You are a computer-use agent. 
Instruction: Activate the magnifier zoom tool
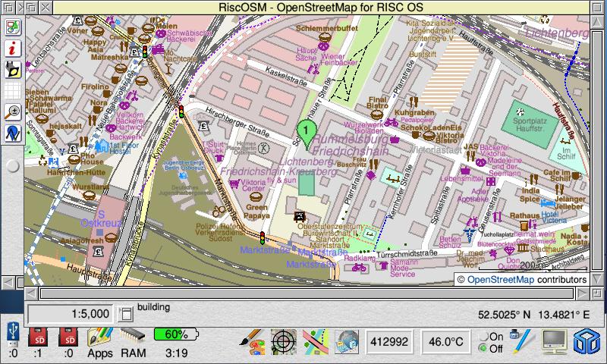tap(12, 112)
